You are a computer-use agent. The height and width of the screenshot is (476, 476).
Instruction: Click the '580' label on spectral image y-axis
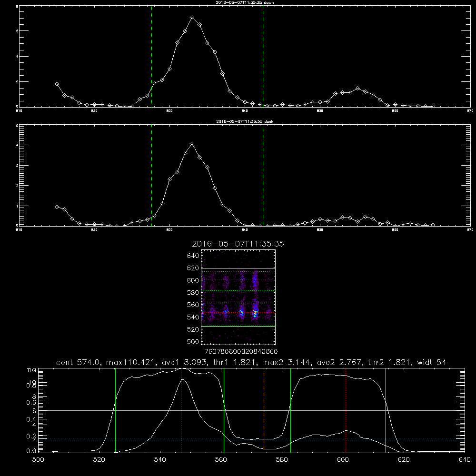click(193, 293)
